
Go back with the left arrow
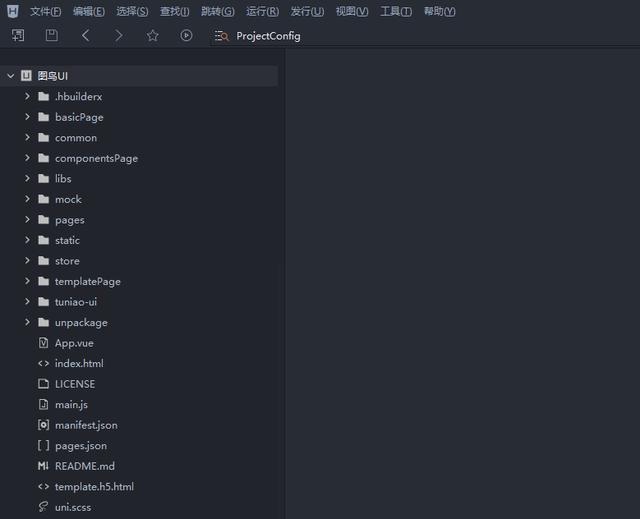85,35
